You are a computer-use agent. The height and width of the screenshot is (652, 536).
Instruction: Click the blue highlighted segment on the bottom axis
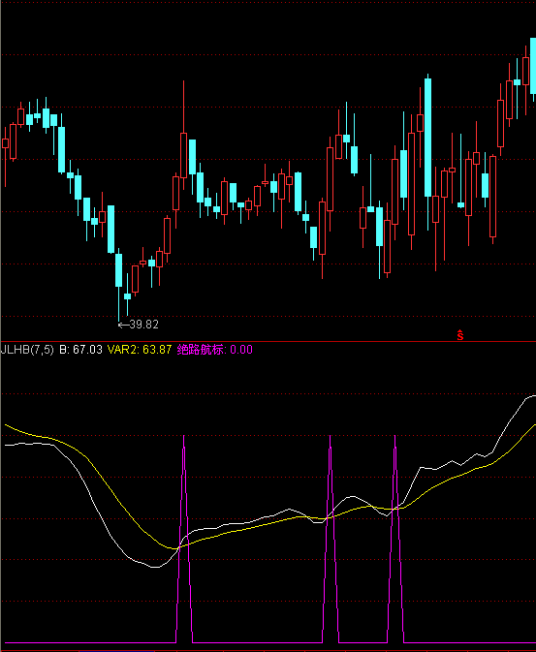pos(116,651)
